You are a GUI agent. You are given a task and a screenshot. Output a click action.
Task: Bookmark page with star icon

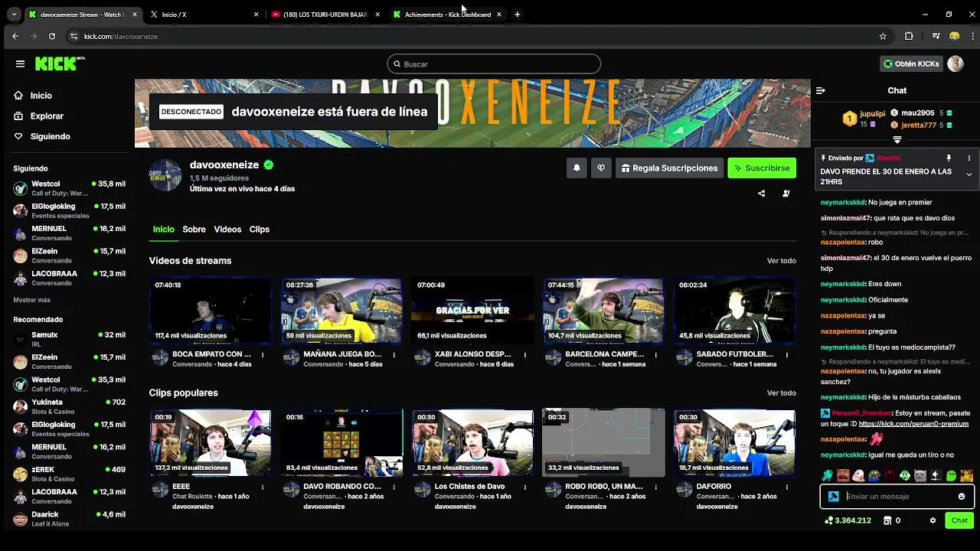pyautogui.click(x=883, y=36)
